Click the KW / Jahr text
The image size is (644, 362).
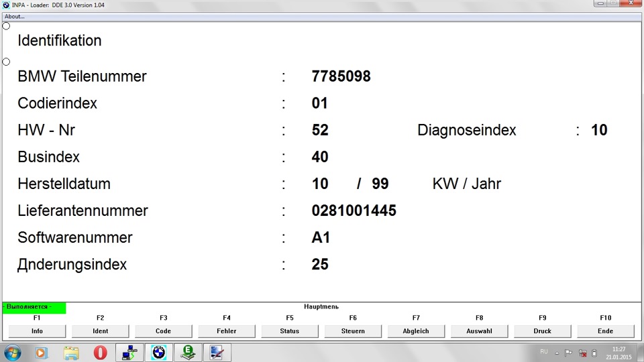[467, 184]
